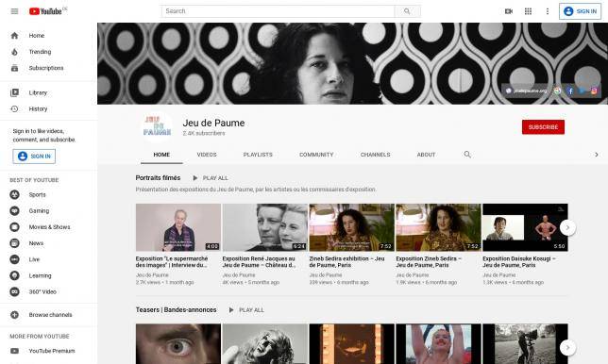Open the Gaming channel
The width and height of the screenshot is (608, 364).
click(x=48, y=211)
